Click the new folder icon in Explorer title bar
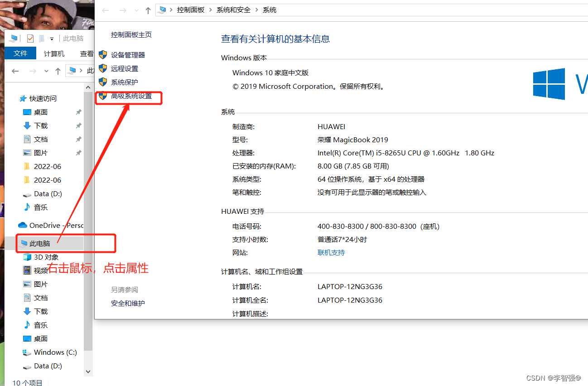 point(42,39)
